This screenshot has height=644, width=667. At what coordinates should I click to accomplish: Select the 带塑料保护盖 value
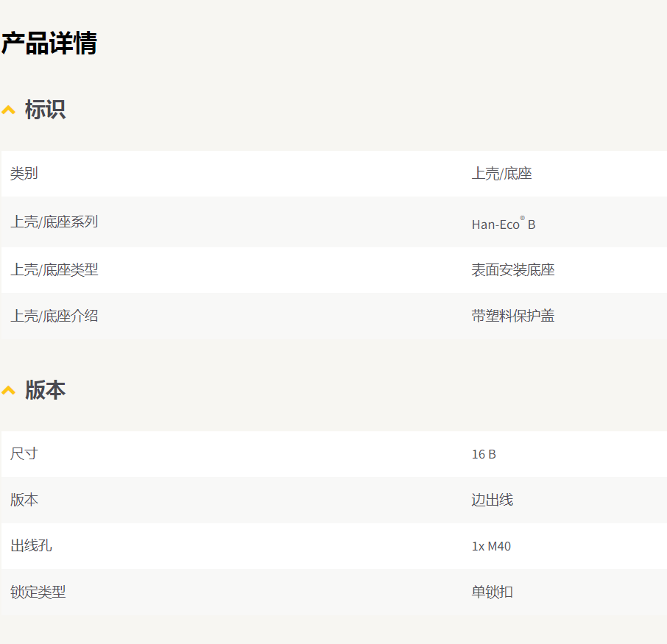[513, 316]
